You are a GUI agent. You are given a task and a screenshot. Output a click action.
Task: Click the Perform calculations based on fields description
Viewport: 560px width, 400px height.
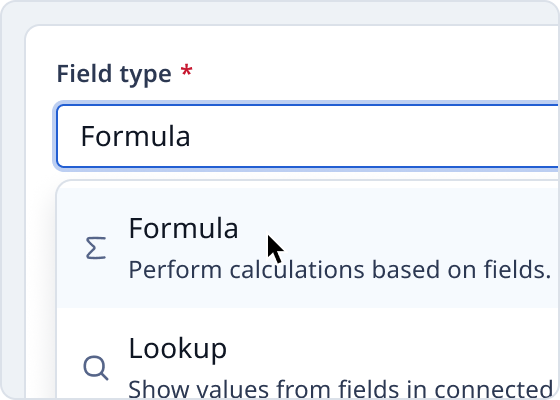340,270
